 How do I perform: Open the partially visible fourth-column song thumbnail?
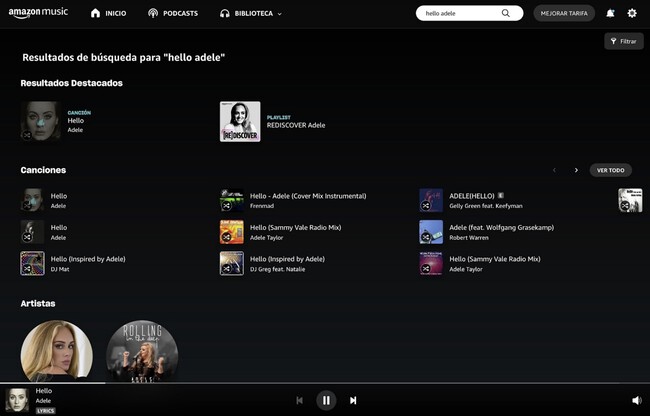point(630,200)
